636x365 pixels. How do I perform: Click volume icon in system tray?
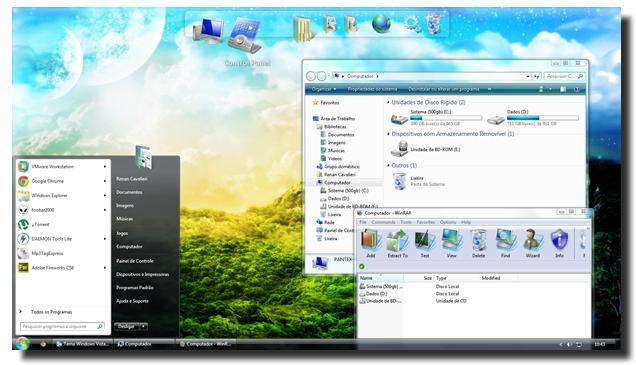point(569,344)
